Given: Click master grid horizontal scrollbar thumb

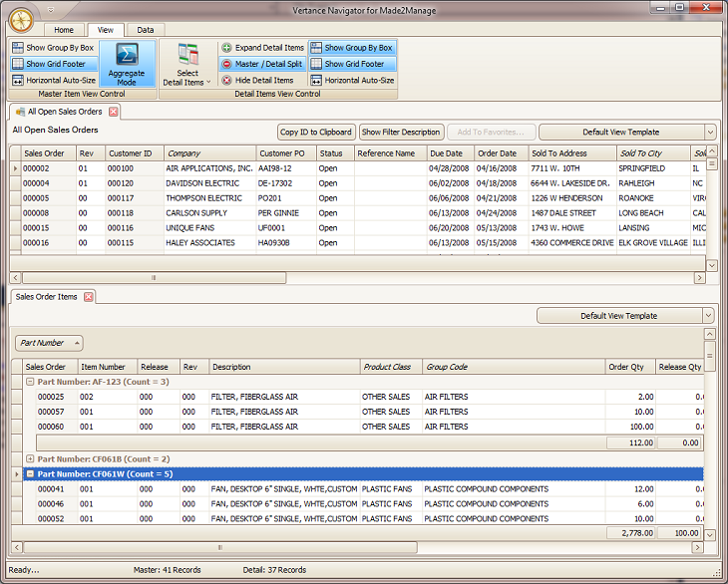Looking at the screenshot, I should (154, 278).
